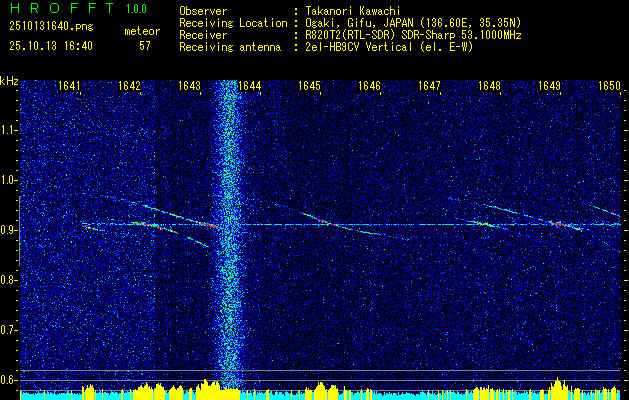629x400 pixels.
Task: Click the date stamp 25.10.13 16:40
Action: click(x=51, y=46)
